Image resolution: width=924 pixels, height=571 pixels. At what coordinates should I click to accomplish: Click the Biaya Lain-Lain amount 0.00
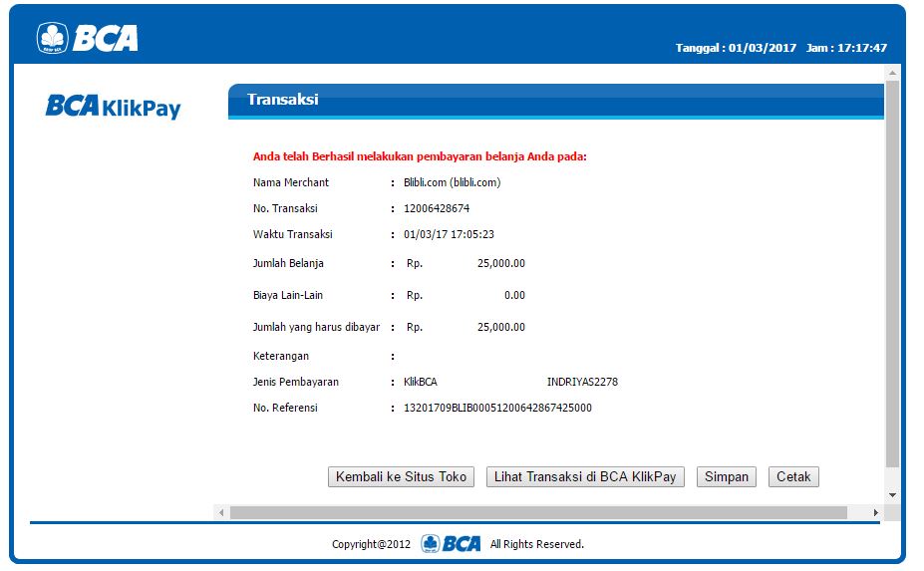[514, 295]
